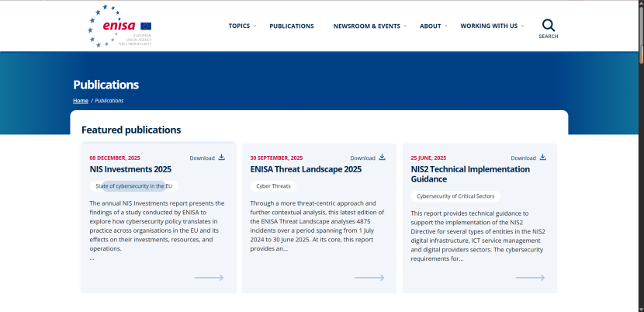Image resolution: width=644 pixels, height=312 pixels.
Task: Click NIS2 guidance description text
Action: tap(478, 236)
